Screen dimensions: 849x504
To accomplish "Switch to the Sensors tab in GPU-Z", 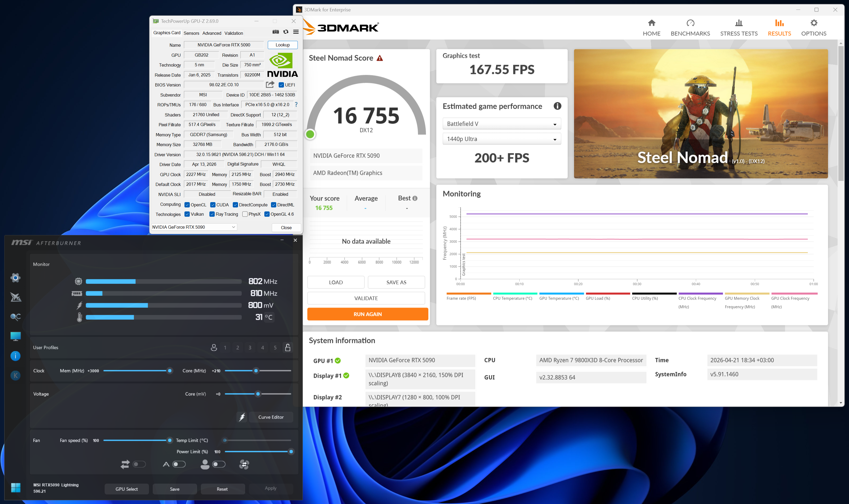I will 191,33.
